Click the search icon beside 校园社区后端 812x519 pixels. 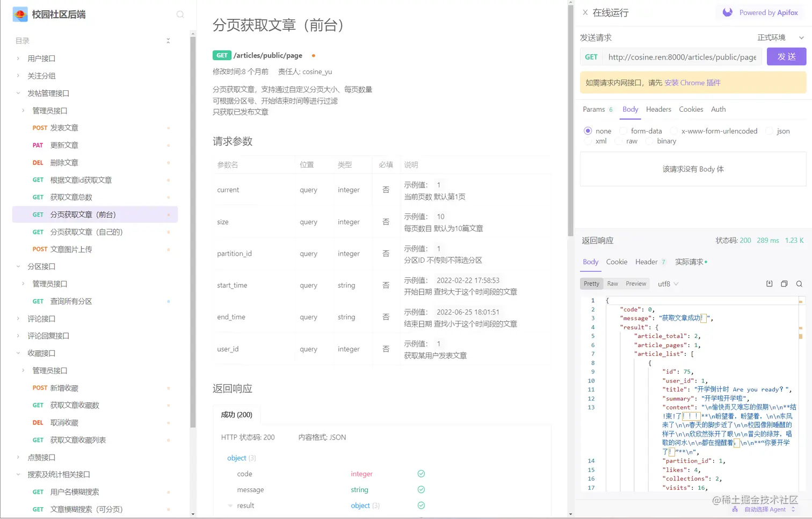(x=180, y=15)
